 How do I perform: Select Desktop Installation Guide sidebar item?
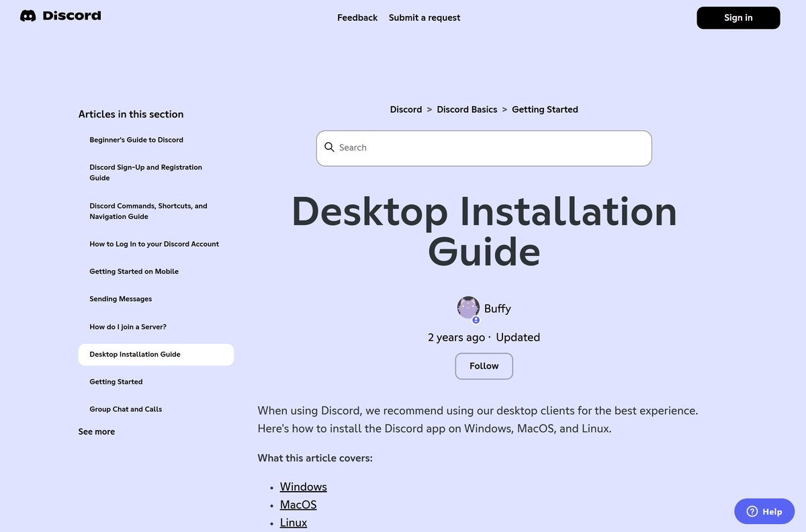pos(156,355)
